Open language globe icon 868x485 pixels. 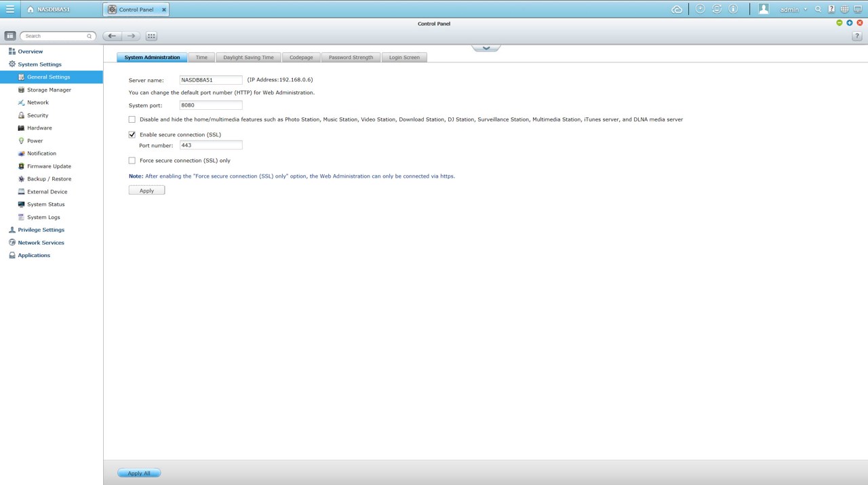(x=844, y=9)
